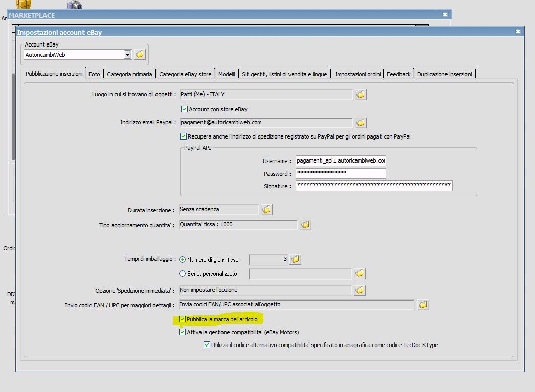Click the Non impostare l'opzione field
535x392 pixels.
tap(265, 290)
